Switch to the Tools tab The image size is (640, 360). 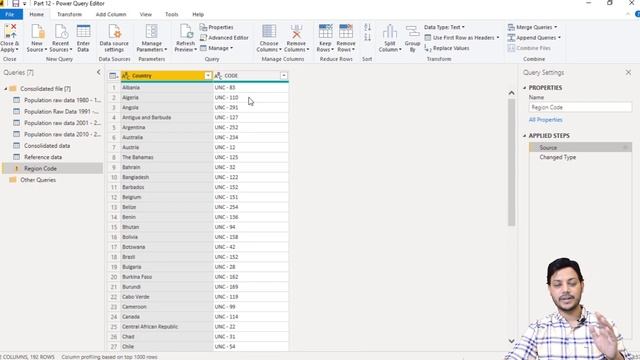pos(171,14)
